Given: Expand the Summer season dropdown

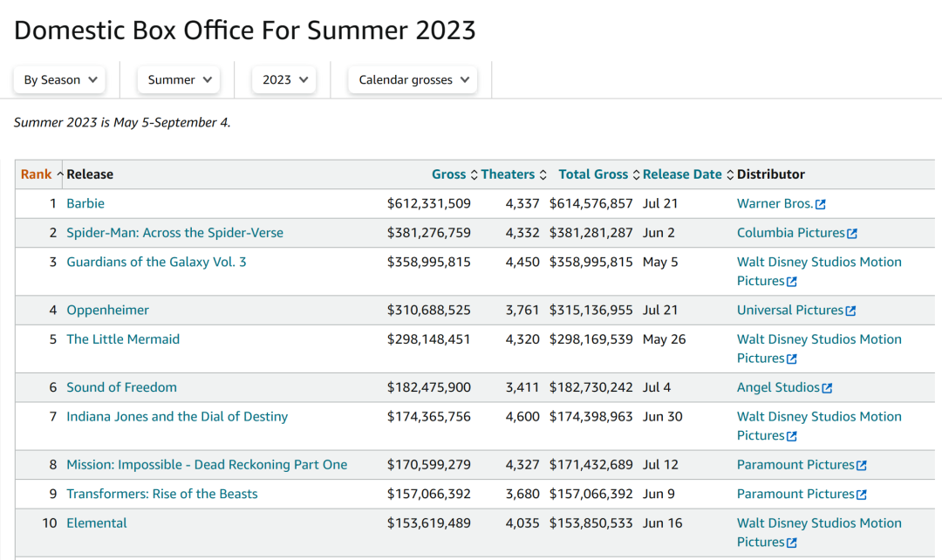Looking at the screenshot, I should pos(179,79).
